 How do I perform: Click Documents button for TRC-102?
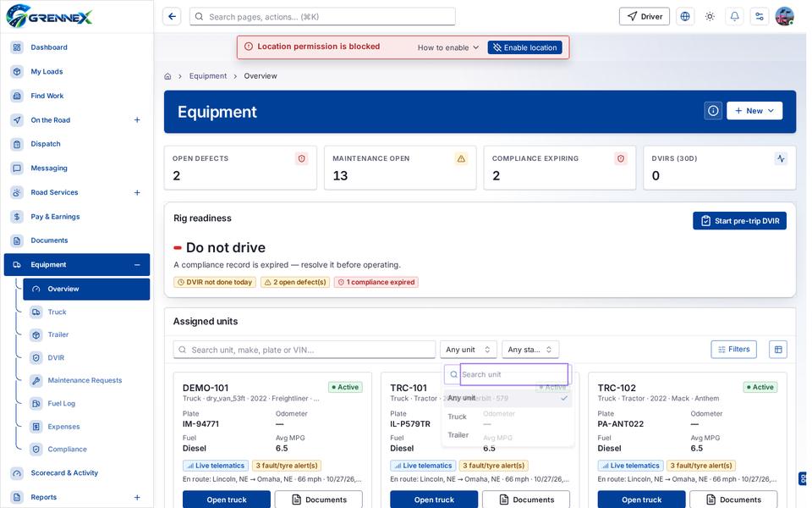point(734,500)
